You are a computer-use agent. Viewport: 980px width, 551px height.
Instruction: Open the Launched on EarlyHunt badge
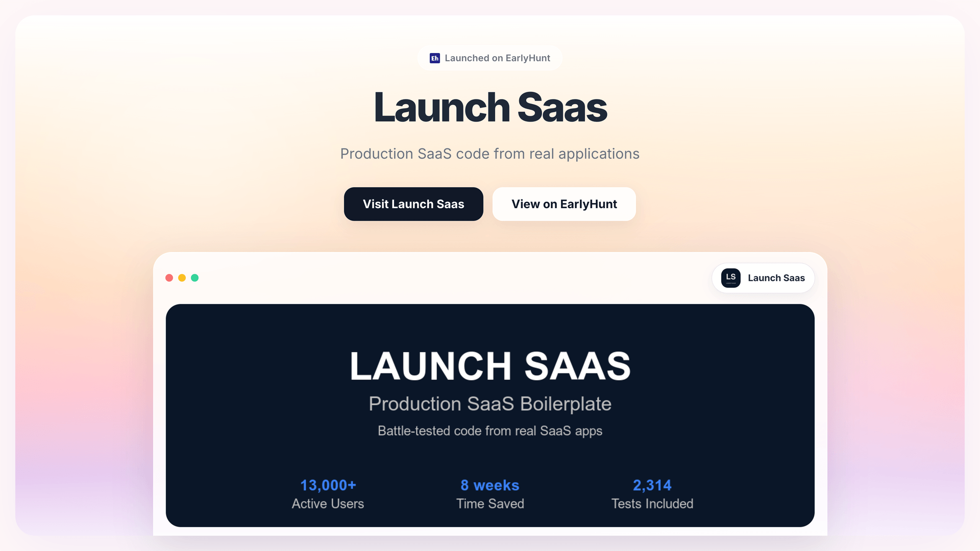coord(490,58)
